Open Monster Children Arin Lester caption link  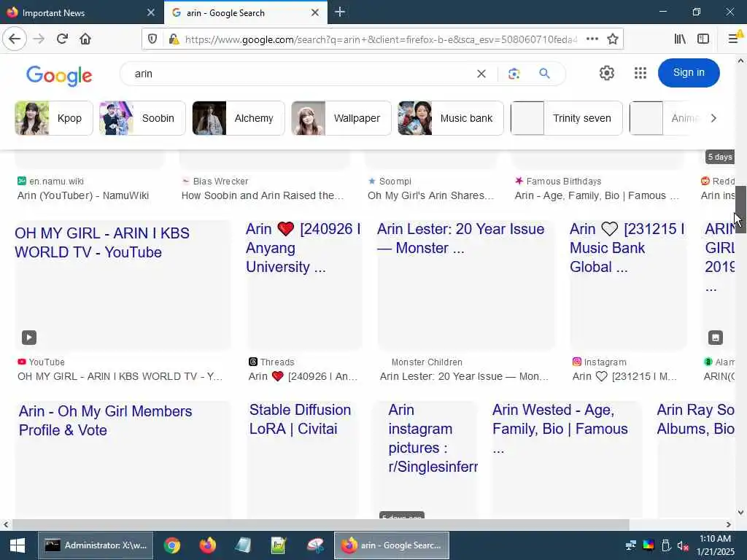[x=465, y=376]
